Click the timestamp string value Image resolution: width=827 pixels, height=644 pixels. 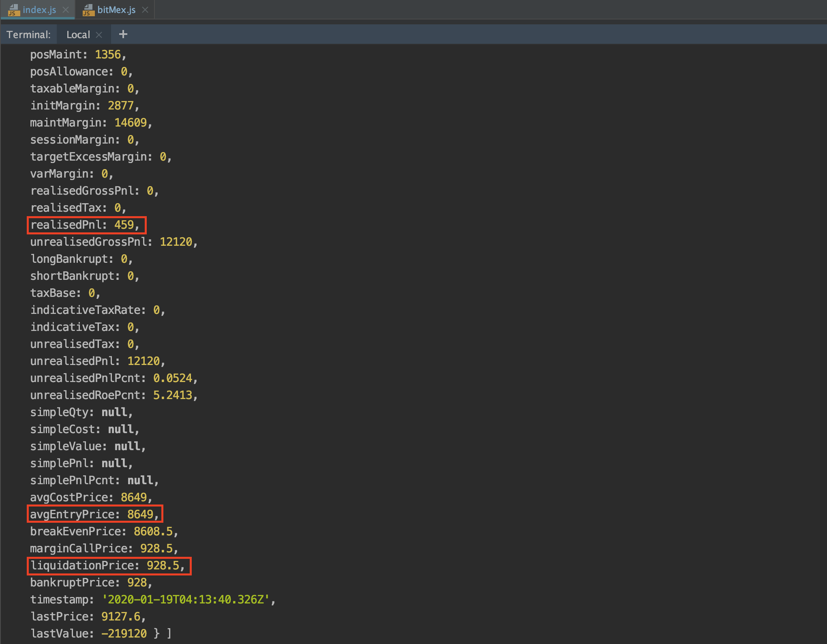point(186,599)
